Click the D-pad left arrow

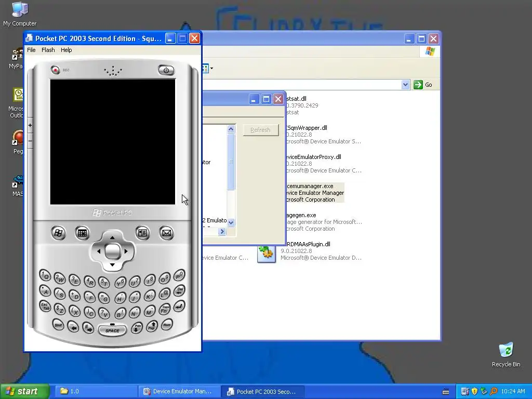98,251
